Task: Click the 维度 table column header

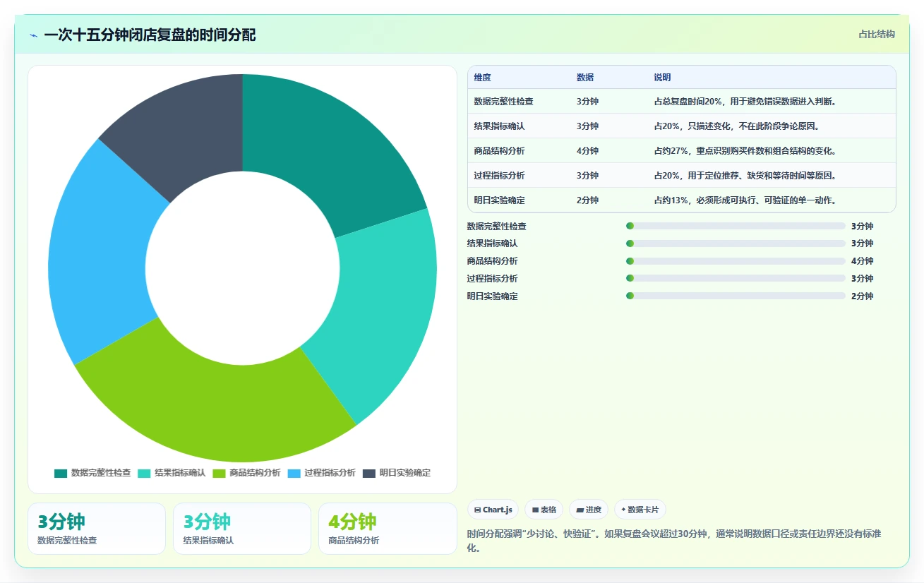Action: click(483, 78)
